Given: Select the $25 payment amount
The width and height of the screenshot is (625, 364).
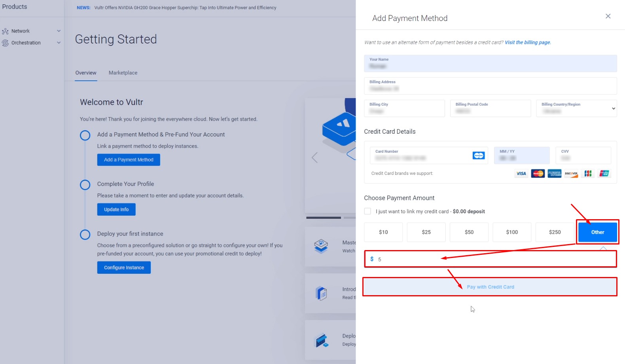Looking at the screenshot, I should 426,232.
